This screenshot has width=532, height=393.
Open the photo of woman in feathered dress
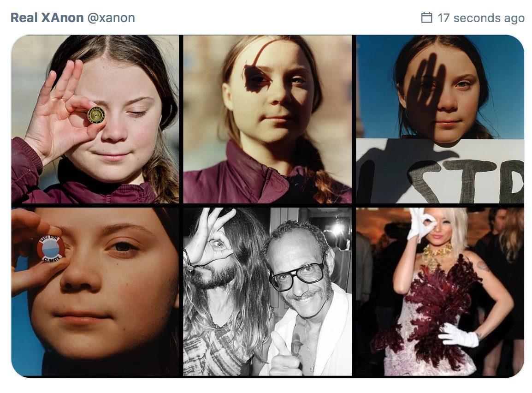click(x=440, y=292)
